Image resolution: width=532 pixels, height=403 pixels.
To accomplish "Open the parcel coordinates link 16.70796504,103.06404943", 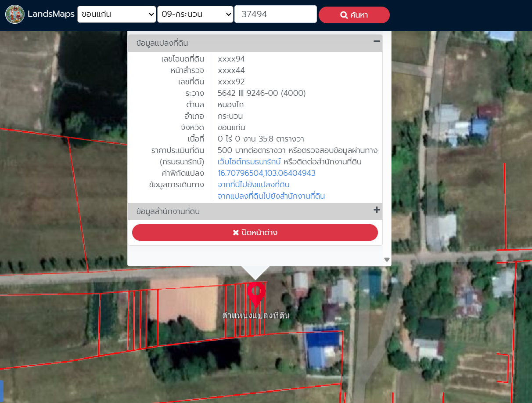I will pos(266,173).
